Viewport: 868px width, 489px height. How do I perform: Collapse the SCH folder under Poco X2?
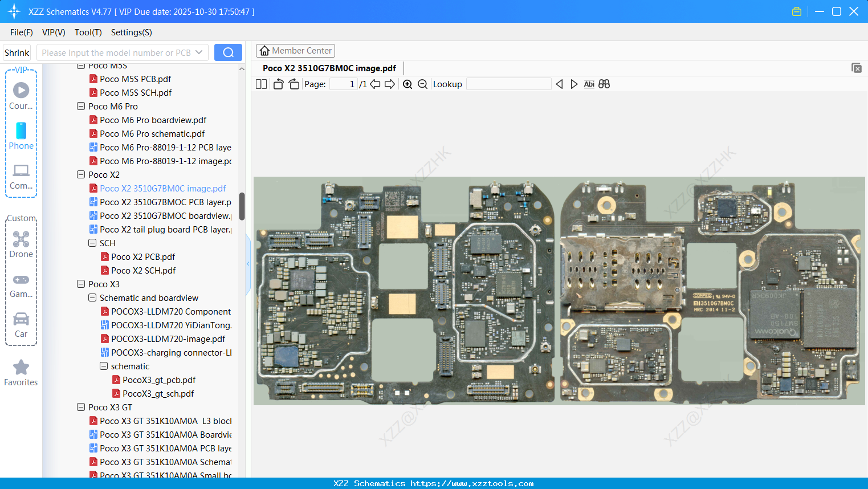(92, 243)
